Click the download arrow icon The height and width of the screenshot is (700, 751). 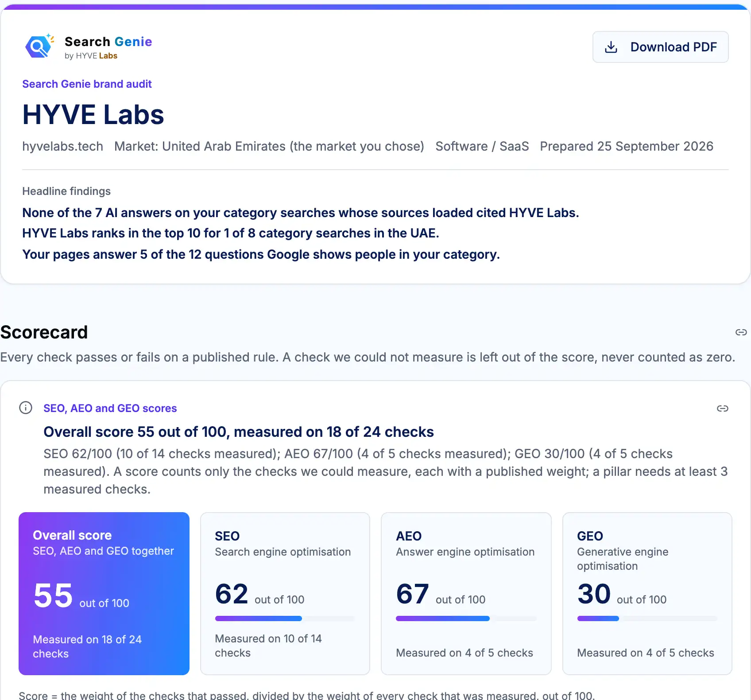(x=611, y=47)
